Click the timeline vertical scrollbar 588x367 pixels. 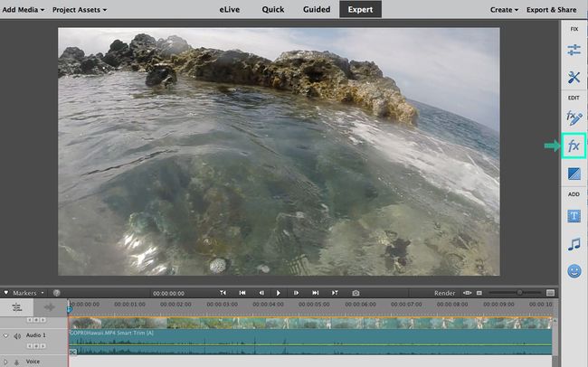[555, 337]
